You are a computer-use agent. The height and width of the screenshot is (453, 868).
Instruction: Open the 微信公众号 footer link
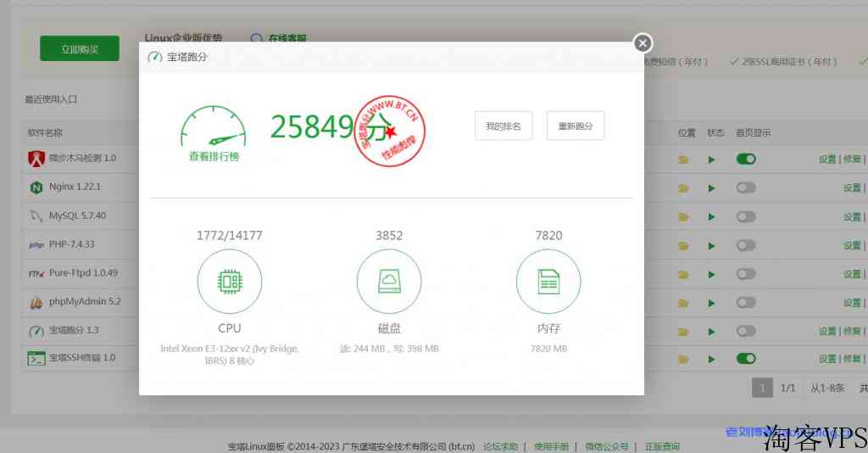pos(607,446)
